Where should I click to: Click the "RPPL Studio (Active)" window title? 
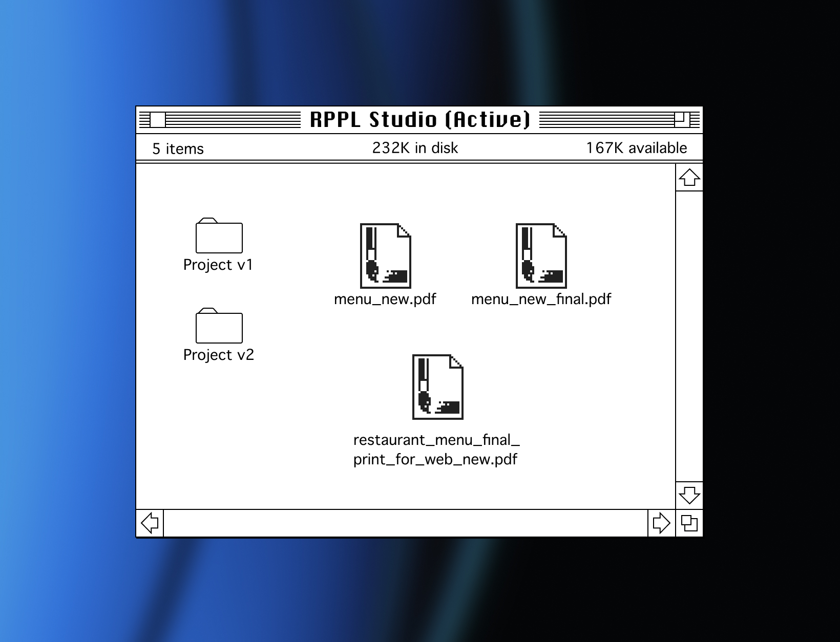(420, 120)
